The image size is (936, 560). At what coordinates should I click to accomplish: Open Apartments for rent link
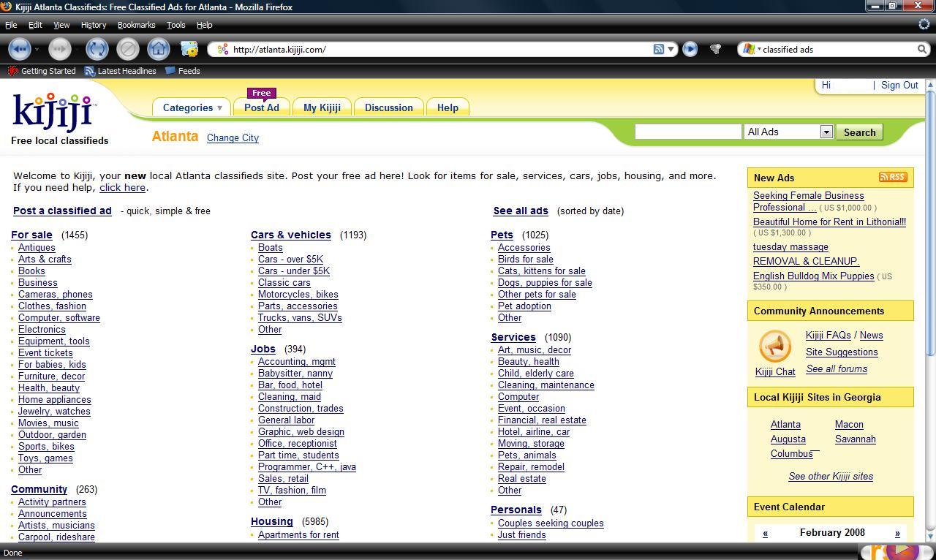point(298,534)
